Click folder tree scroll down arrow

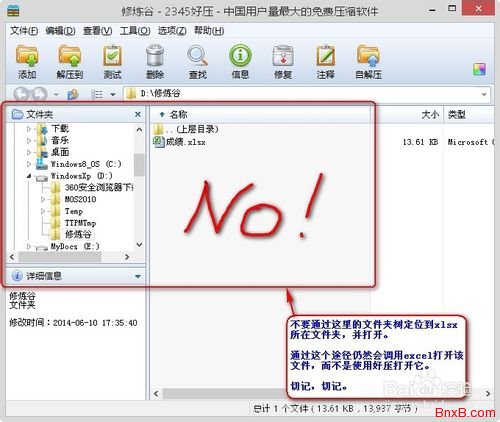139,245
